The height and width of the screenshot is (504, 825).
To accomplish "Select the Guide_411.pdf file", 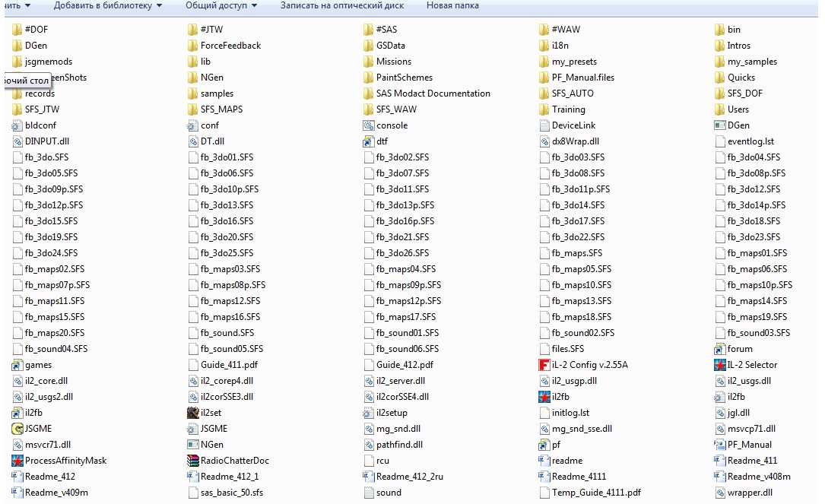I will (x=223, y=365).
